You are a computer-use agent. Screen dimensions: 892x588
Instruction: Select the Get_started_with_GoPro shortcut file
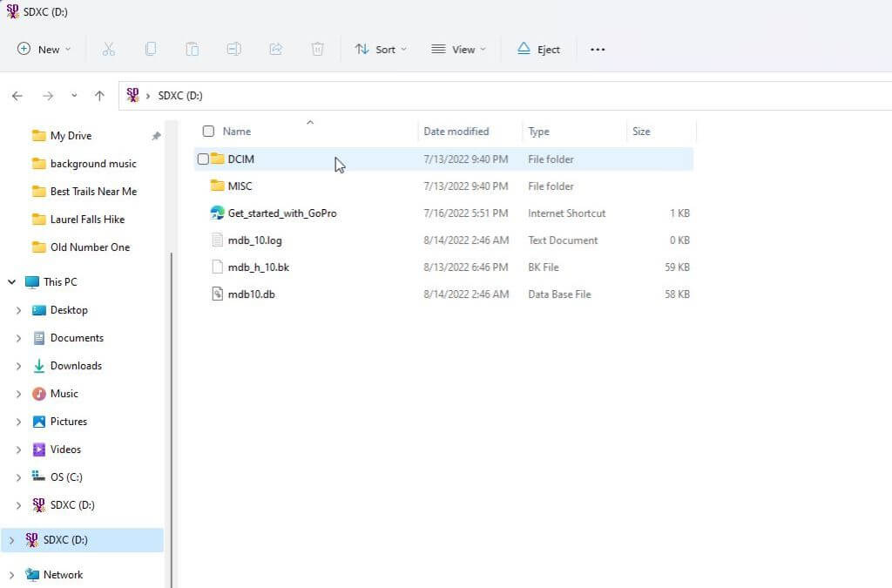pos(281,213)
